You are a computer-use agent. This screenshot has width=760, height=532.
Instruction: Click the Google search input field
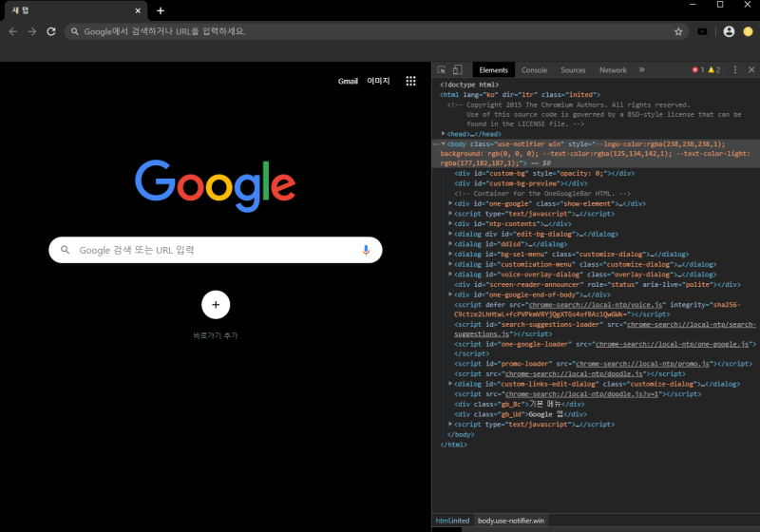tap(216, 250)
